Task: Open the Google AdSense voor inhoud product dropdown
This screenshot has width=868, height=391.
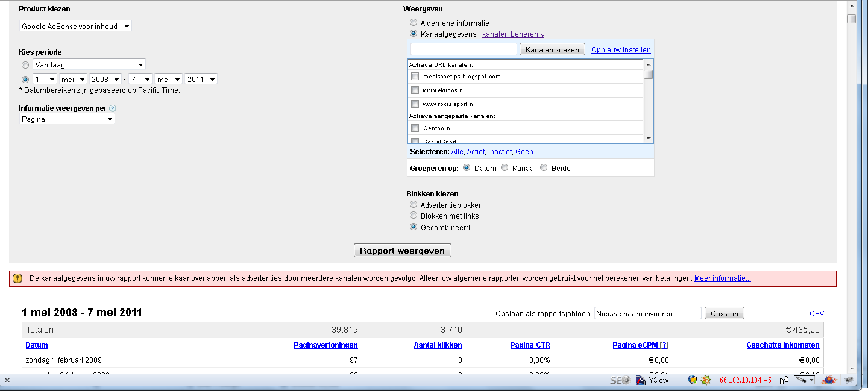Action: point(75,27)
